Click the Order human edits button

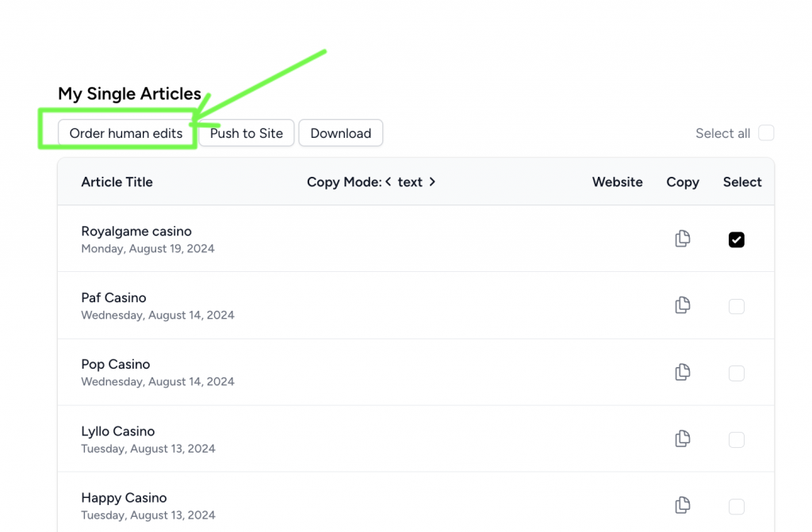124,133
